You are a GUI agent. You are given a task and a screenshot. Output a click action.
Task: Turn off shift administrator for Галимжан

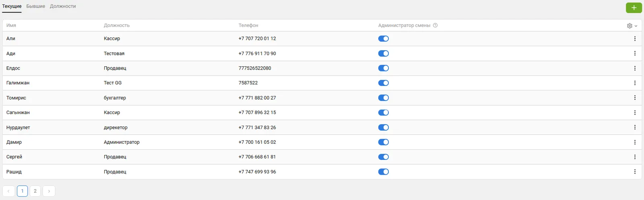383,83
